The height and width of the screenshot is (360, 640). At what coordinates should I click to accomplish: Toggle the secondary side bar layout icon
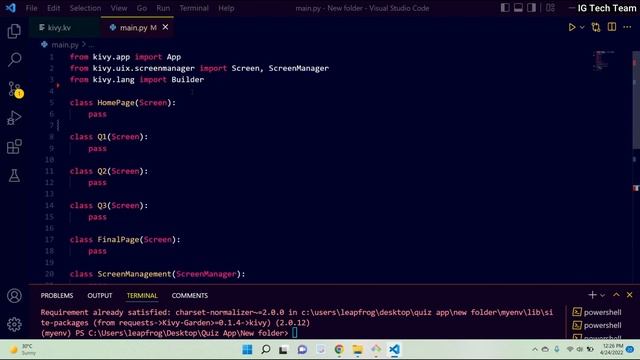[x=531, y=8]
